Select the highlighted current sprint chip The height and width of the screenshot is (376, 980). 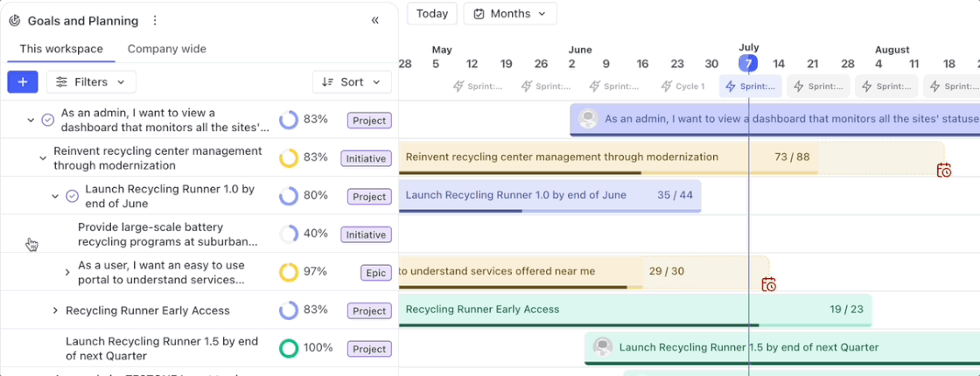751,86
